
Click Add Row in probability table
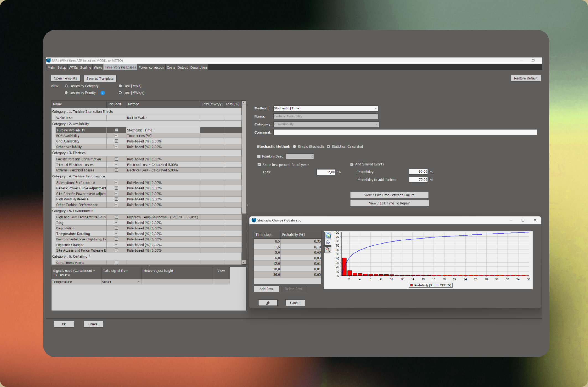(x=266, y=289)
